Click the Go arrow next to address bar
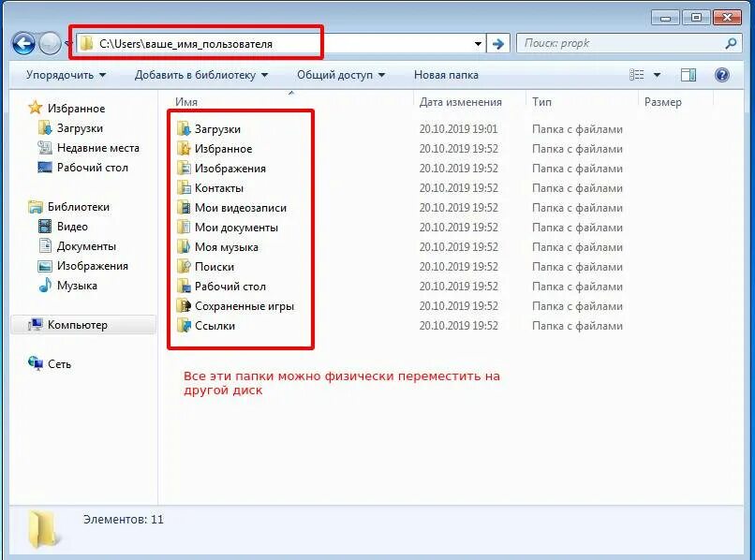Image resolution: width=755 pixels, height=560 pixels. pos(498,44)
